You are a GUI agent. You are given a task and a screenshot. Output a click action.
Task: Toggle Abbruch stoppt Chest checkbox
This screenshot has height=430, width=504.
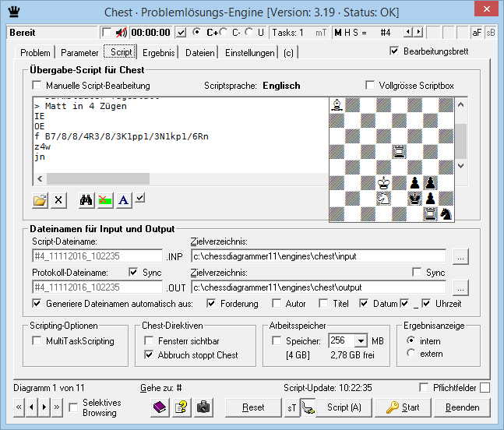pyautogui.click(x=149, y=354)
